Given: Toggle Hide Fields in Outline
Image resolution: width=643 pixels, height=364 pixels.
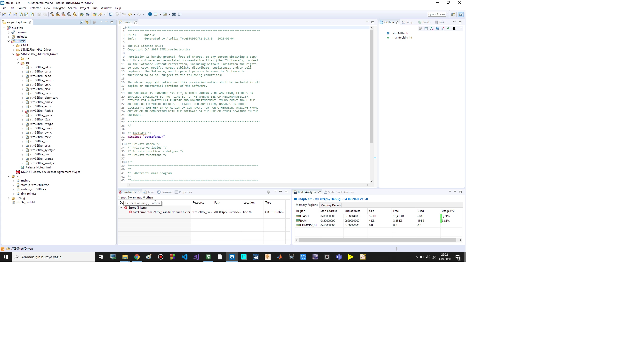Looking at the screenshot, I should (437, 29).
